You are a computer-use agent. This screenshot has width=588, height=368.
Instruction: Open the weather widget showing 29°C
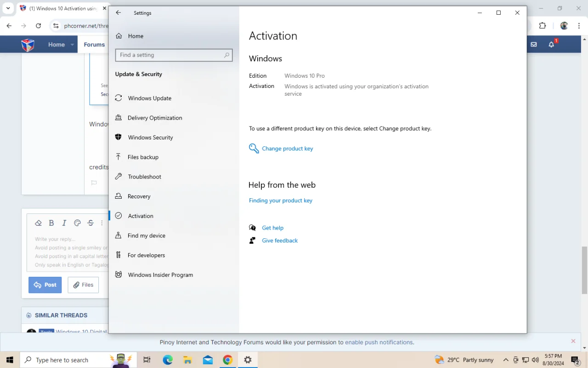pos(464,360)
